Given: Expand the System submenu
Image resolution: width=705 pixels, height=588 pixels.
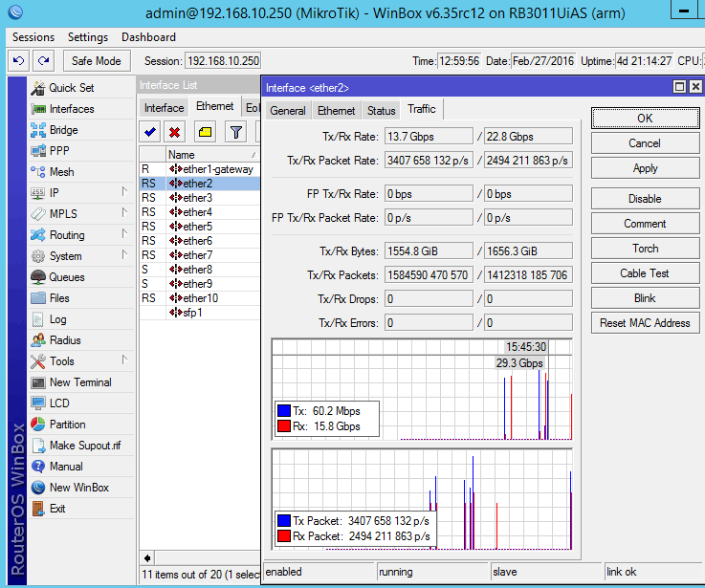Looking at the screenshot, I should pos(124,255).
